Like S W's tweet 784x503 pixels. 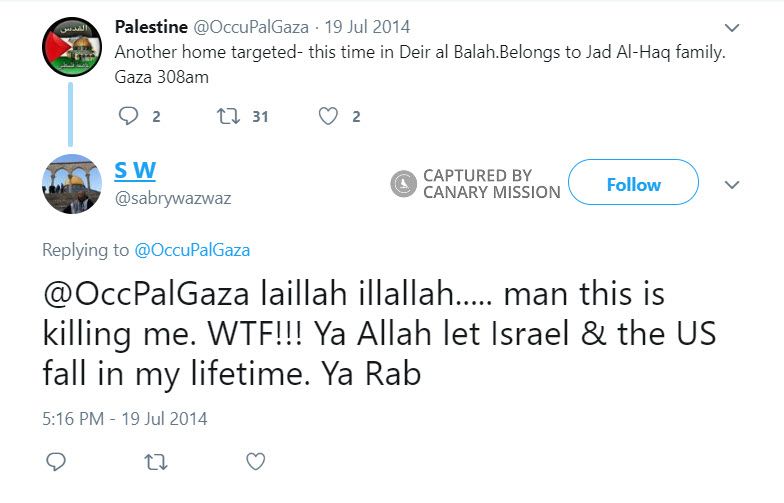pyautogui.click(x=256, y=461)
